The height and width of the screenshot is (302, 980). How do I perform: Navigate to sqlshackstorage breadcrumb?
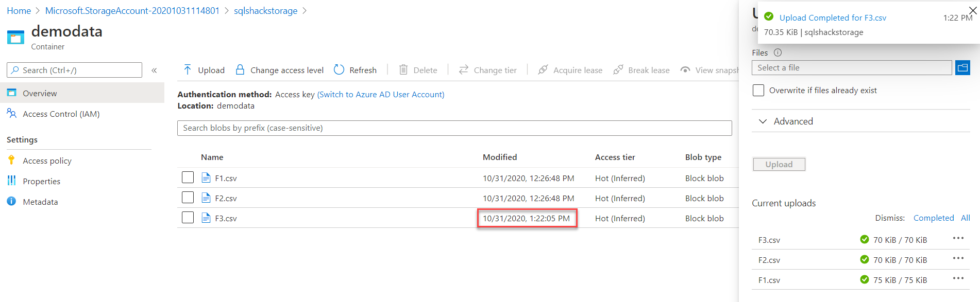click(x=265, y=11)
